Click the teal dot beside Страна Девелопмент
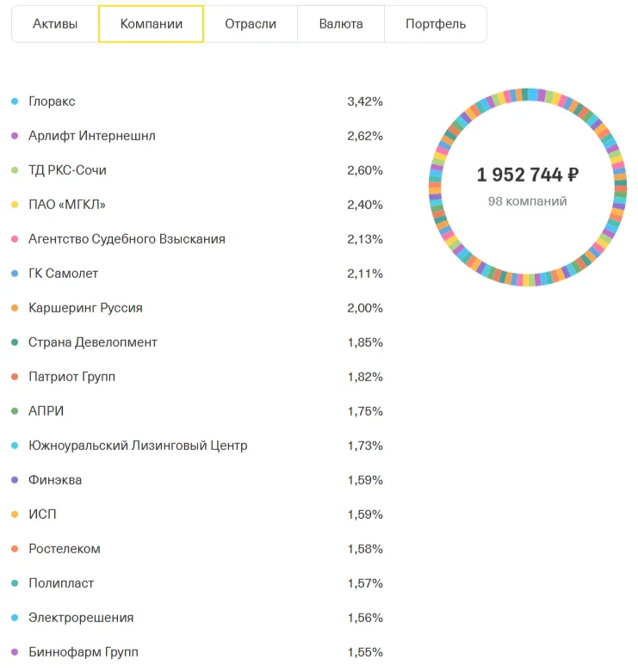 (15, 342)
